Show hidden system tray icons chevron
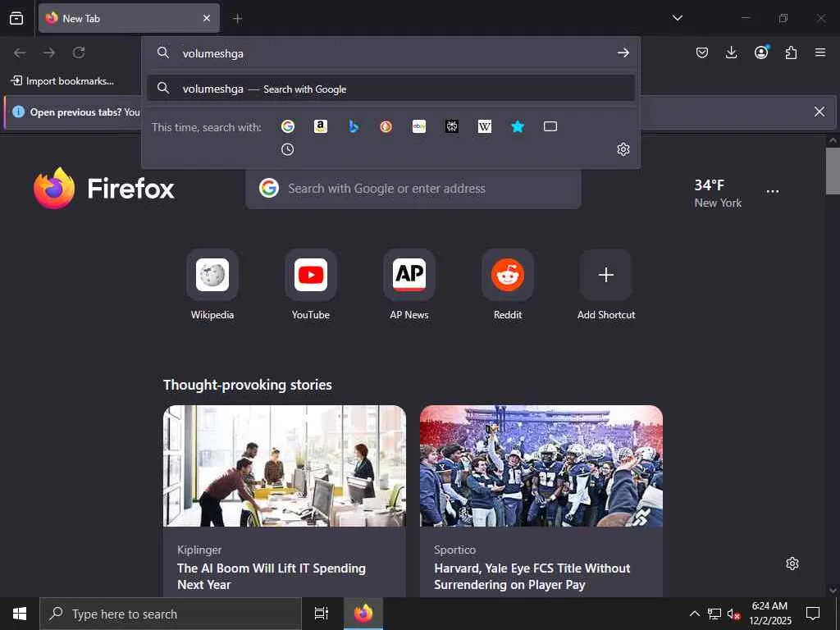The width and height of the screenshot is (840, 630). [x=694, y=614]
